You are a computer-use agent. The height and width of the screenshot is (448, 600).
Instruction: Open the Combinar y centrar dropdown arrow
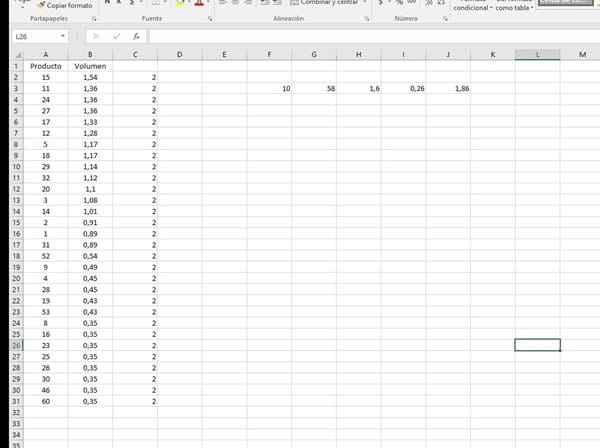pyautogui.click(x=365, y=3)
